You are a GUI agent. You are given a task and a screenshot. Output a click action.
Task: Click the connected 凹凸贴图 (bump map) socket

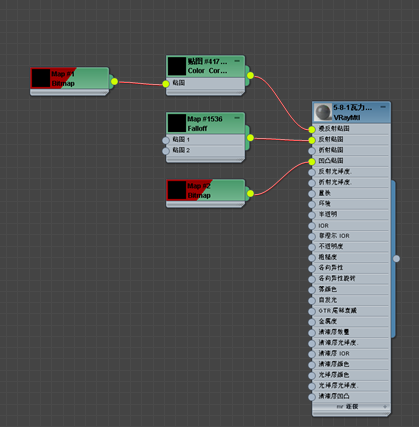(312, 162)
